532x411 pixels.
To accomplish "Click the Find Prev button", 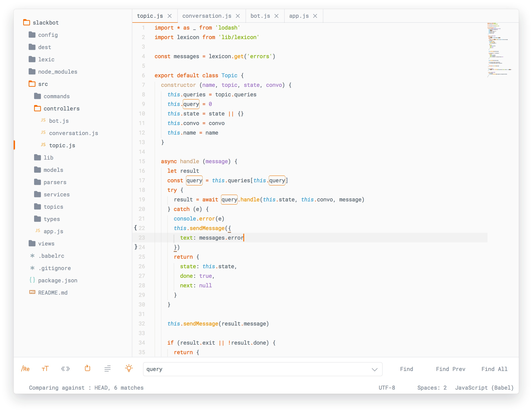I will coord(450,369).
